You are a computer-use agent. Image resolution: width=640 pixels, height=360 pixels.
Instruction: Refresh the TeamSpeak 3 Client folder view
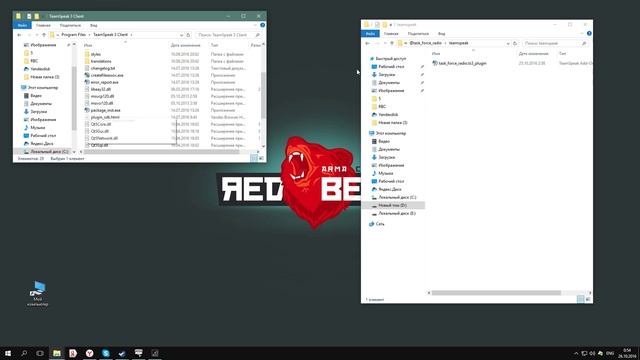click(188, 35)
